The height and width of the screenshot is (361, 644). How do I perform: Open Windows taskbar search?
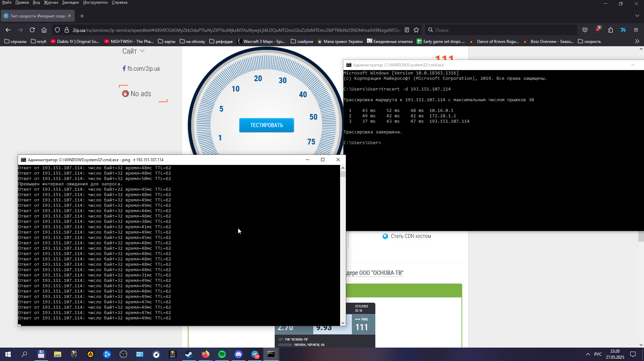[x=24, y=354]
